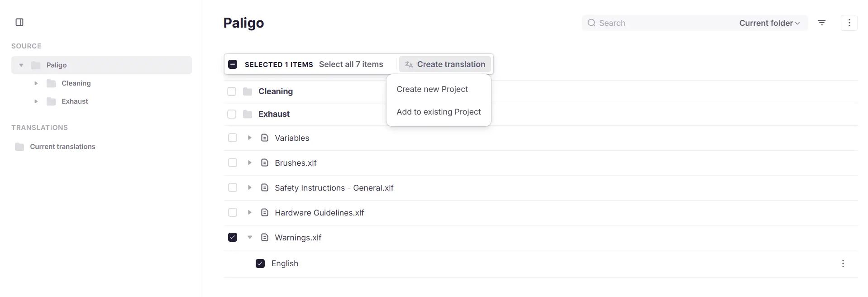Viewport: 868px width, 297px height.
Task: Open the filter options icon
Action: pos(822,23)
